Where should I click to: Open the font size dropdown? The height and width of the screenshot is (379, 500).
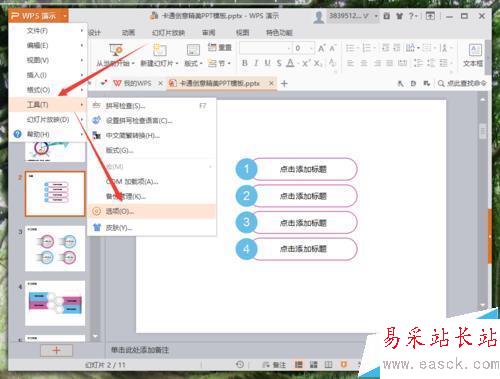pos(311,48)
